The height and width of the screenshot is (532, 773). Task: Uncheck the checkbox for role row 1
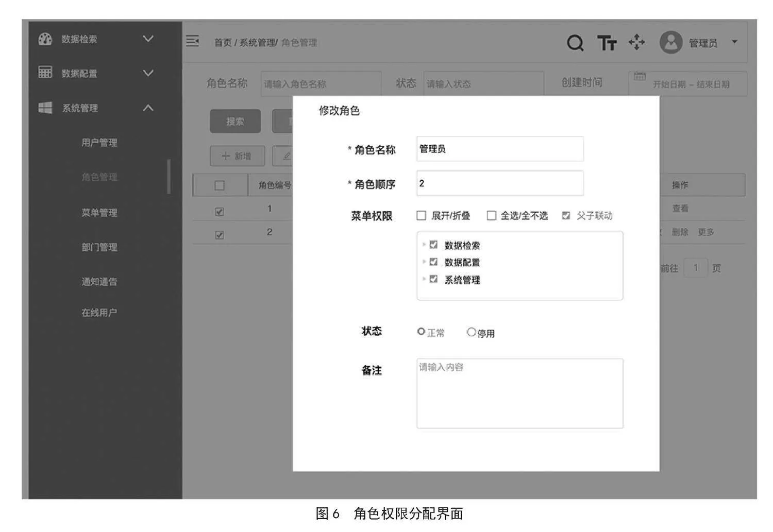pyautogui.click(x=220, y=211)
